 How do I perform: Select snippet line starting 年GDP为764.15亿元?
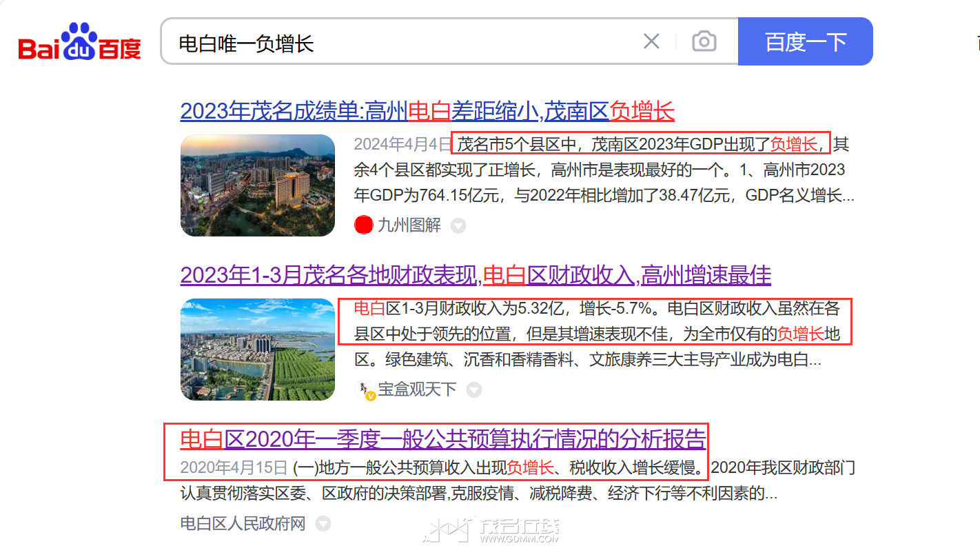(x=604, y=196)
